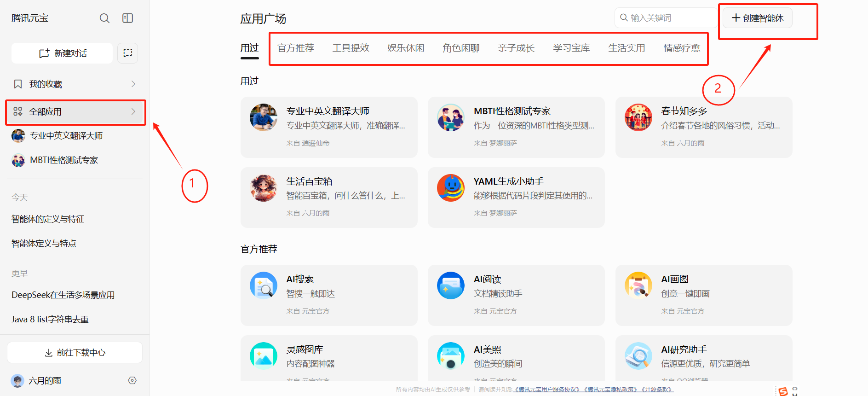Open 腾讯元宝隐私政策 link

[x=611, y=390]
